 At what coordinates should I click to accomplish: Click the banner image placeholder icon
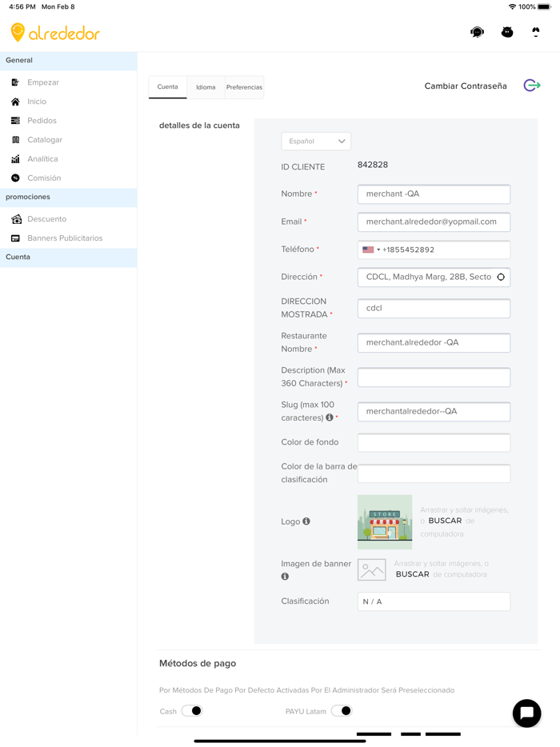coord(372,569)
